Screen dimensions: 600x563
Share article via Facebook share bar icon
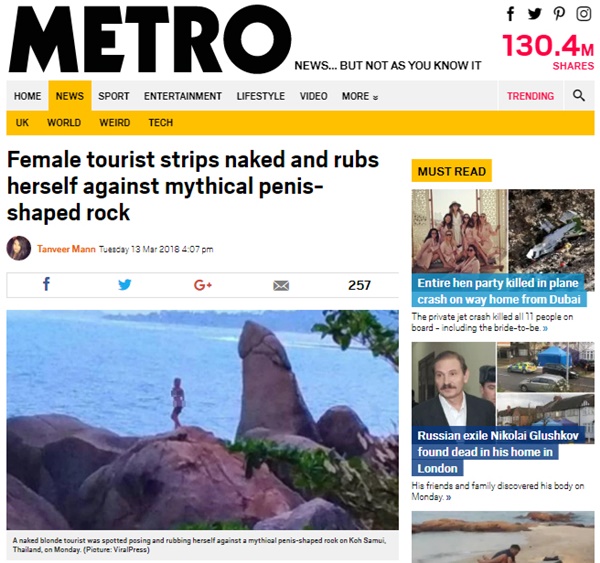(46, 284)
